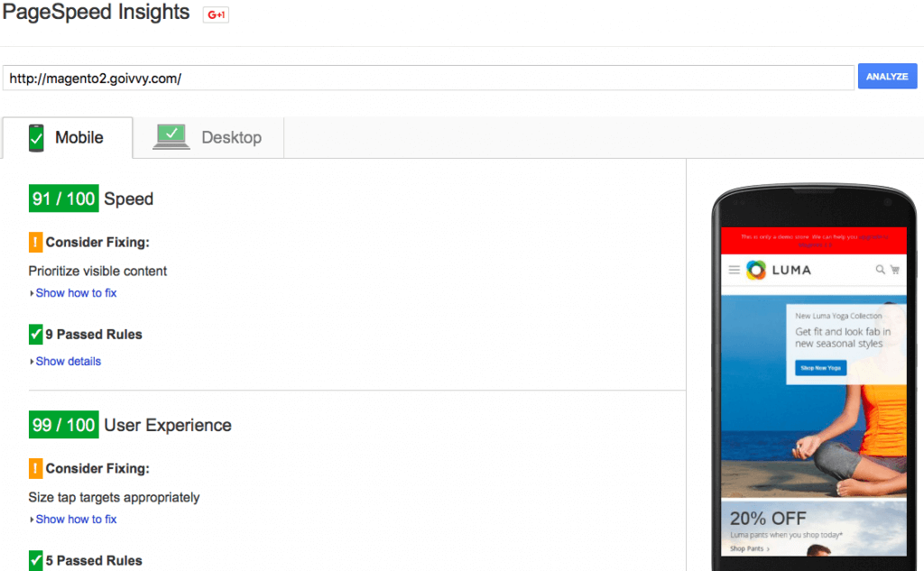Expand Show details under 9 Passed Rules

tap(68, 362)
